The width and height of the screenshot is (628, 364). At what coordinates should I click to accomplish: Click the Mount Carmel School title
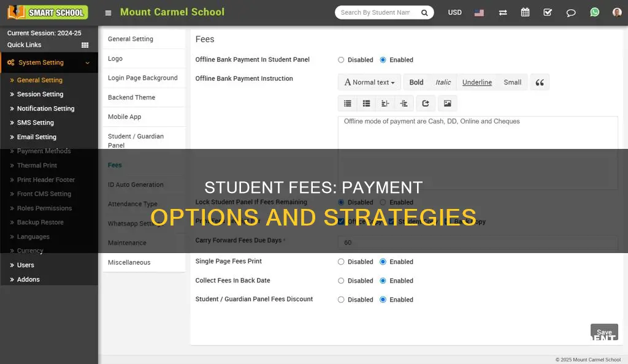click(172, 12)
